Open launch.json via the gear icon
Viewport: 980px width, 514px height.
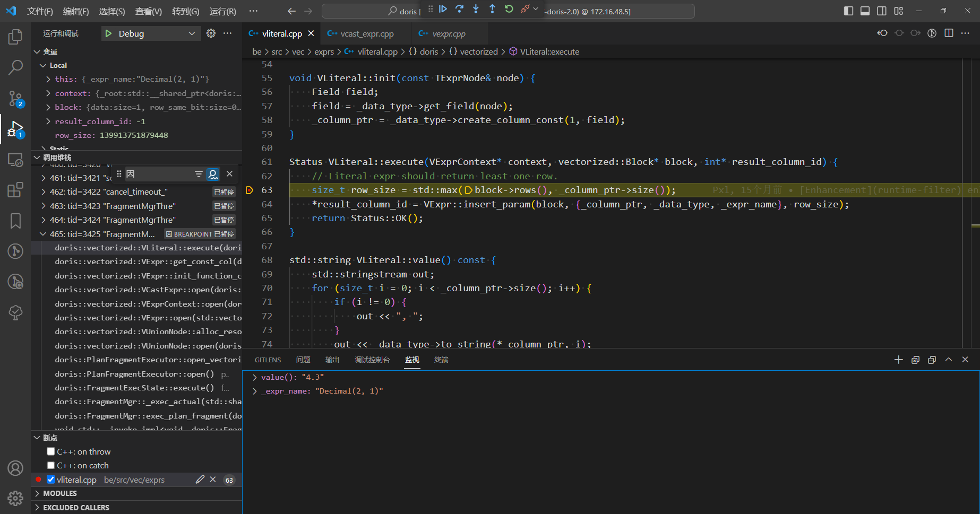tap(211, 33)
